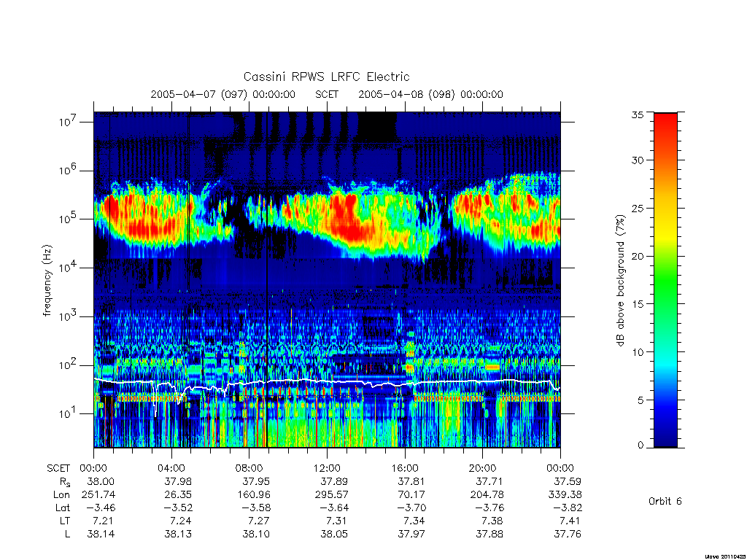Click the local time value 7.41
Viewport: 747px width, 560px height.
pyautogui.click(x=570, y=521)
